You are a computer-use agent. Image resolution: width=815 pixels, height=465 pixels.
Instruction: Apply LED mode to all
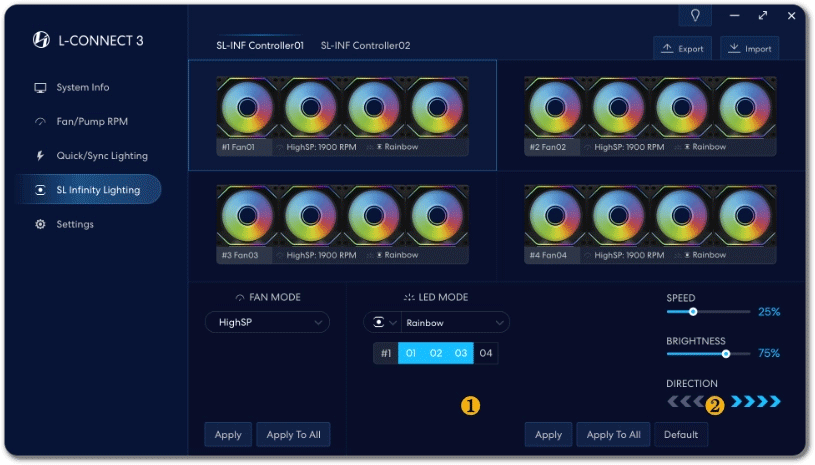613,434
